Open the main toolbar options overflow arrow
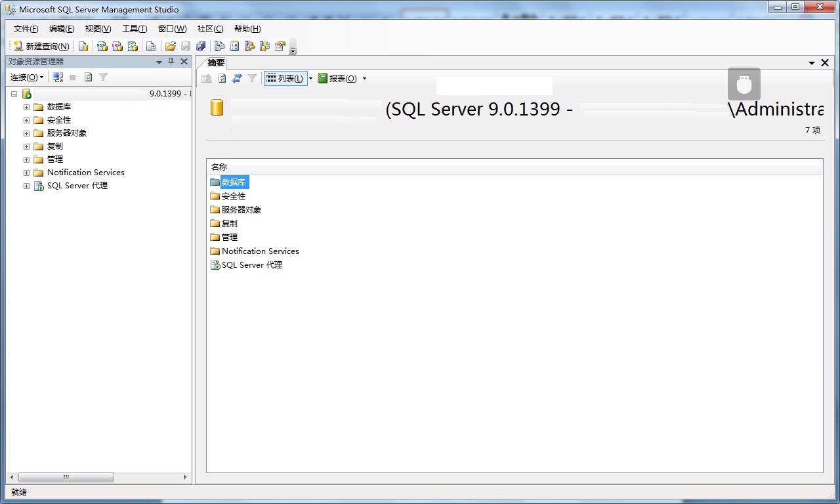 [293, 47]
